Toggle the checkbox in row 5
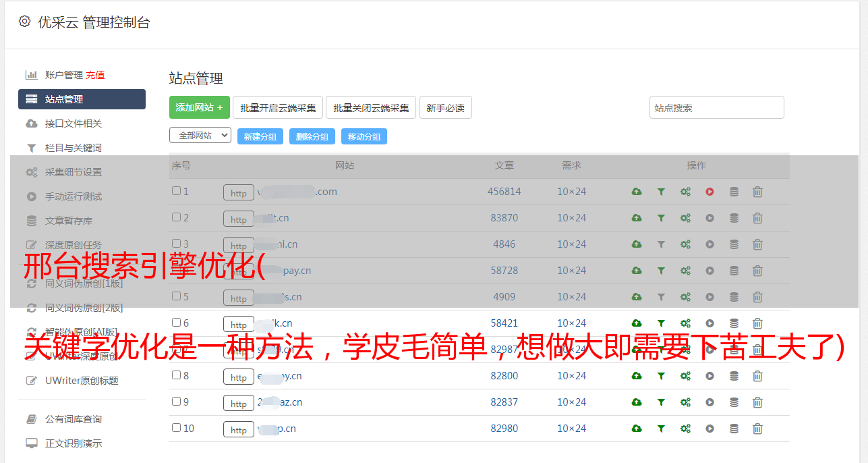Viewport: 868px width, 463px height. coord(176,296)
